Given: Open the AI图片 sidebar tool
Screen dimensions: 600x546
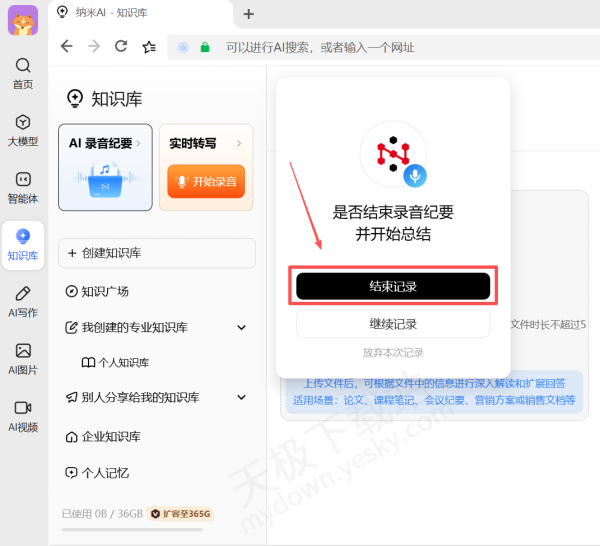Looking at the screenshot, I should pyautogui.click(x=22, y=351).
